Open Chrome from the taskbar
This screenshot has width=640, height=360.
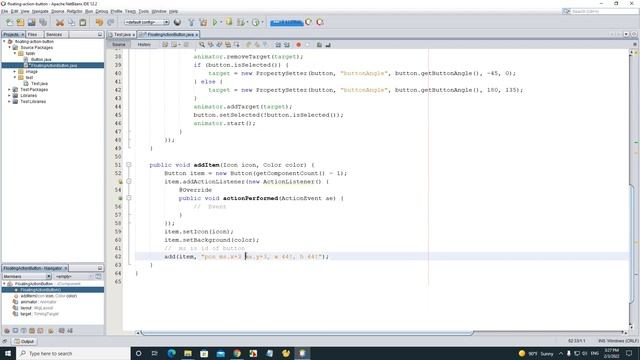(x=237, y=353)
